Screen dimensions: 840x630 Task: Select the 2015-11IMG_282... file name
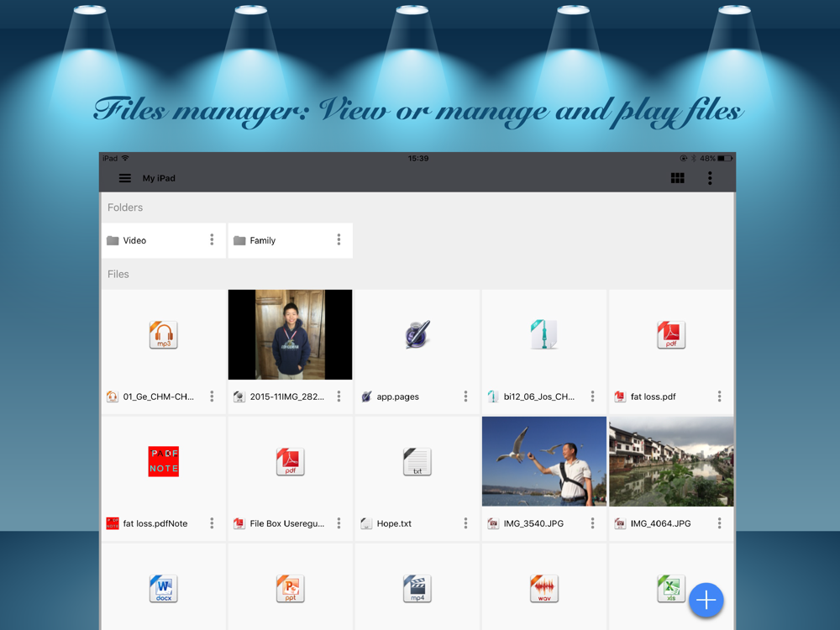coord(287,397)
